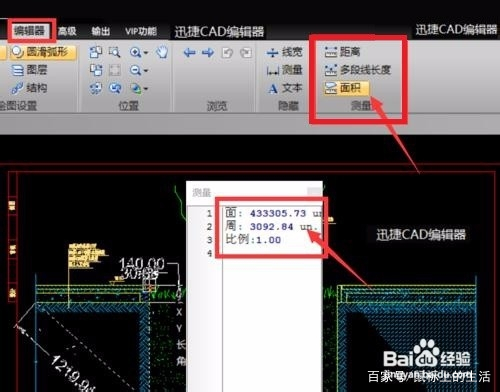Open the 输出 tab
Viewport: 500px width, 392px height.
(x=101, y=31)
